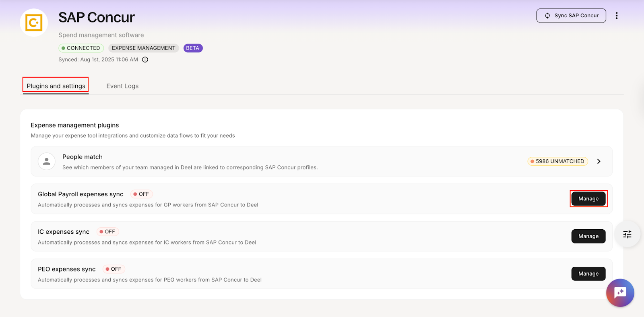Click the 5986 UNMATCHED badge
644x317 pixels.
click(x=557, y=161)
